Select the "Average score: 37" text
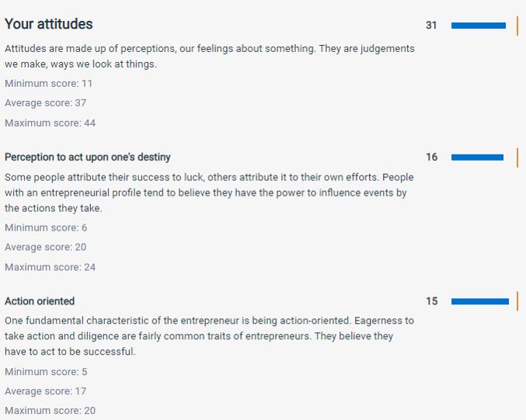 tap(45, 102)
